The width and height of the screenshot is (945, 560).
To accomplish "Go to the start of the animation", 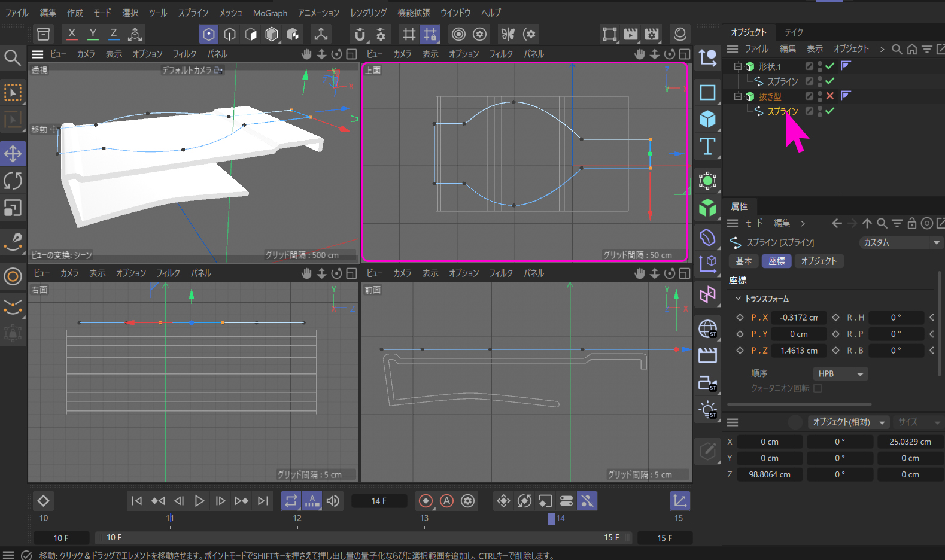I will 136,501.
